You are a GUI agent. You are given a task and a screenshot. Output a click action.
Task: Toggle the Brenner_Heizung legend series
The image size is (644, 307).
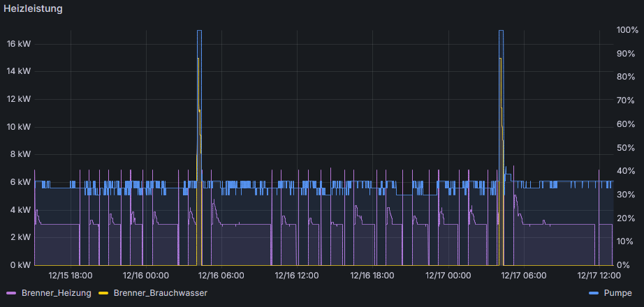[57, 293]
